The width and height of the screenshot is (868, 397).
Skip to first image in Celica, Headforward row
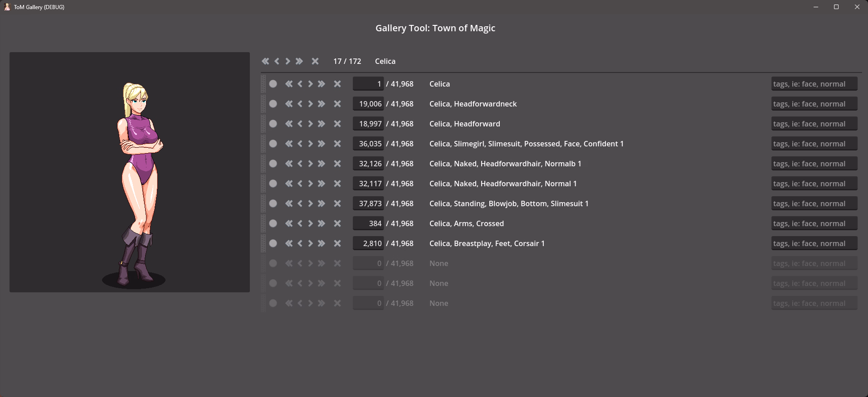(x=289, y=124)
